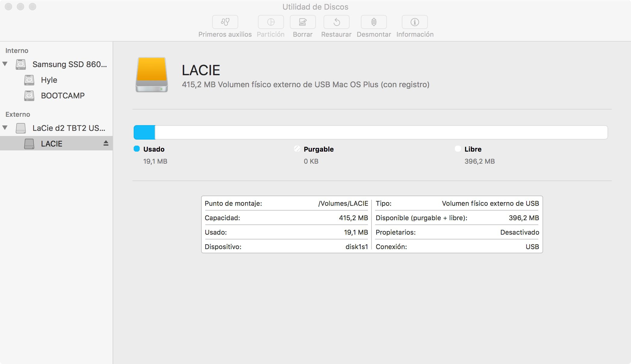Click the Capacidad label
The image size is (631, 364).
pyautogui.click(x=222, y=218)
